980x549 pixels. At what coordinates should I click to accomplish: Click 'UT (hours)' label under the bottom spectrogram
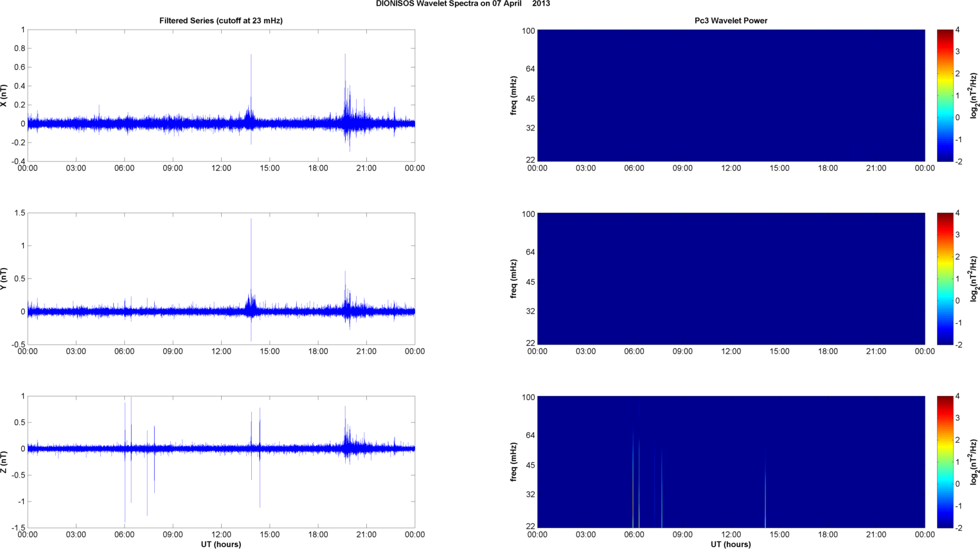pos(731,544)
